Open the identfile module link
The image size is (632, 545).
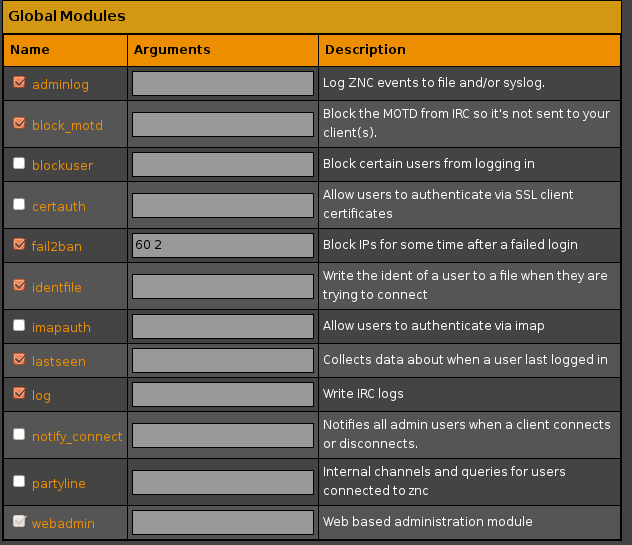[x=57, y=287]
